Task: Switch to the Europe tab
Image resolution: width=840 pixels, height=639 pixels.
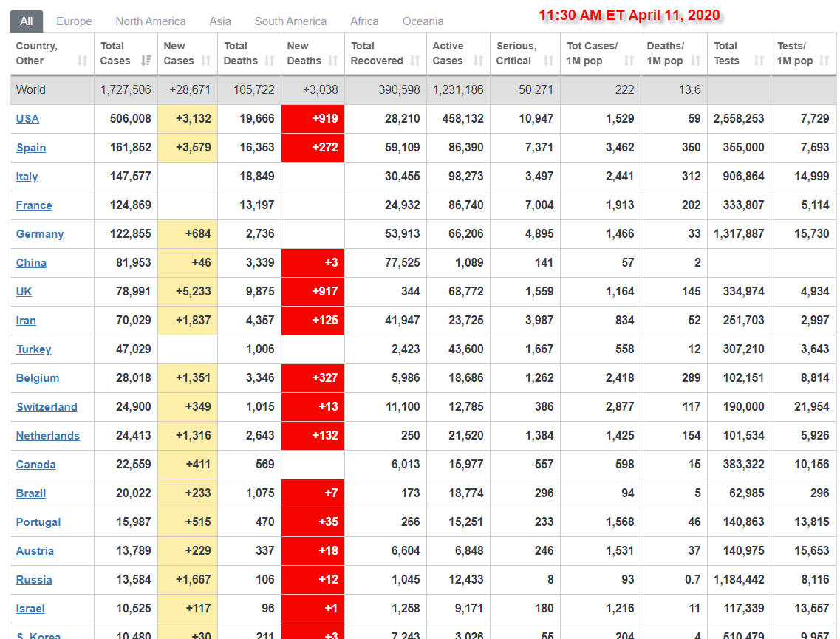Action: [x=74, y=21]
